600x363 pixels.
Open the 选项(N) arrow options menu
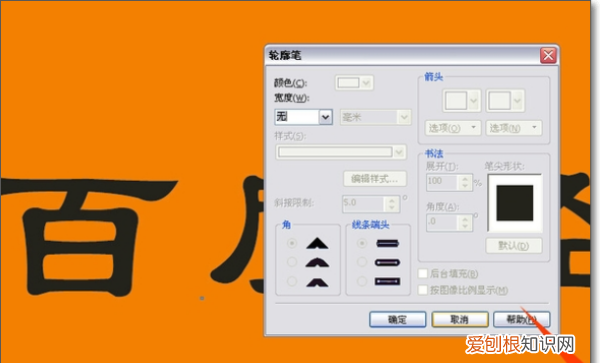point(514,128)
